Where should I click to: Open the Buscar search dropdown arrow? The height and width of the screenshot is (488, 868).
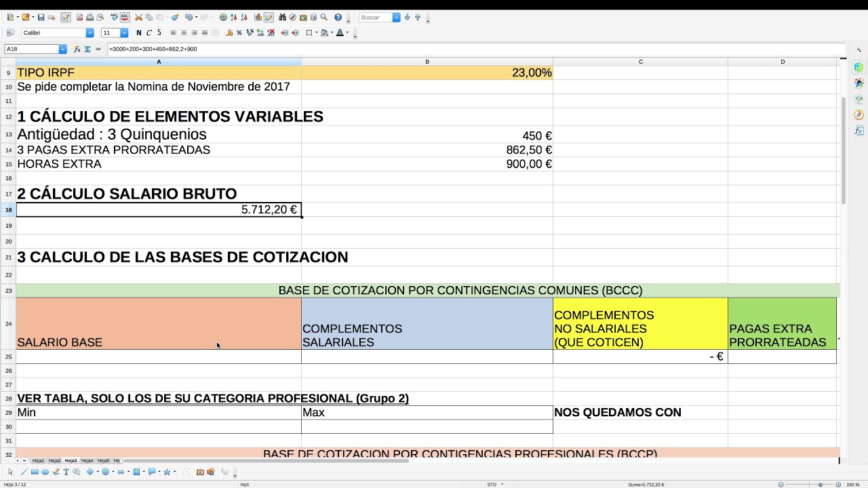click(397, 18)
